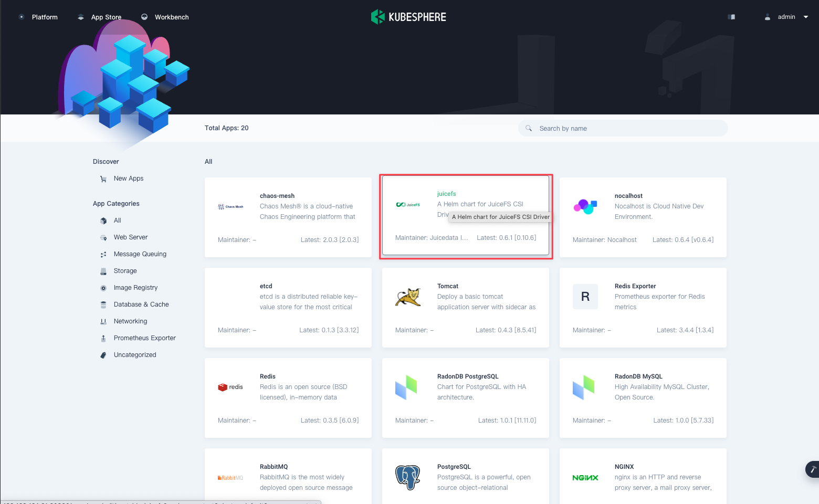Select New Apps under Discover
The width and height of the screenshot is (819, 504).
click(x=128, y=178)
